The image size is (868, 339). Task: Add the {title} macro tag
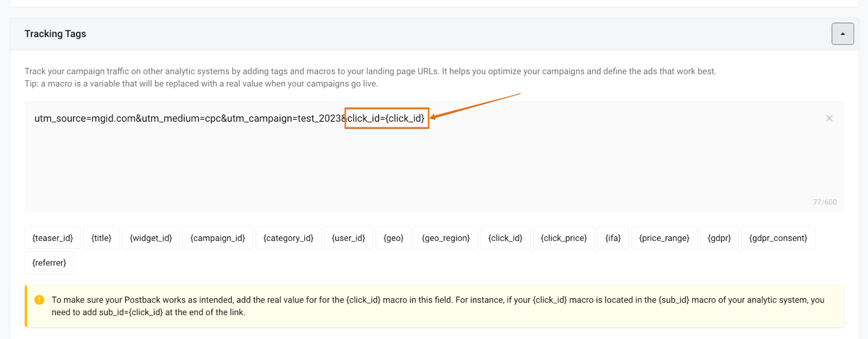pos(101,238)
